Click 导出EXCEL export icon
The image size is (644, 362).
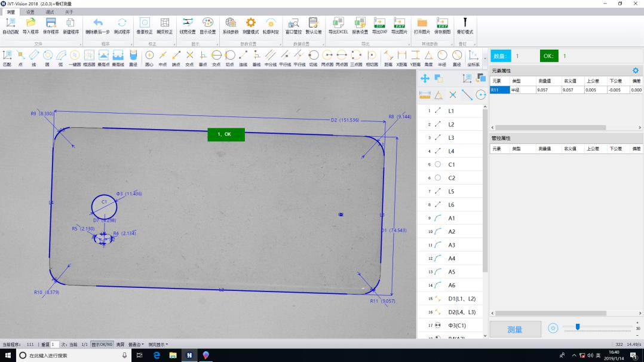[338, 25]
